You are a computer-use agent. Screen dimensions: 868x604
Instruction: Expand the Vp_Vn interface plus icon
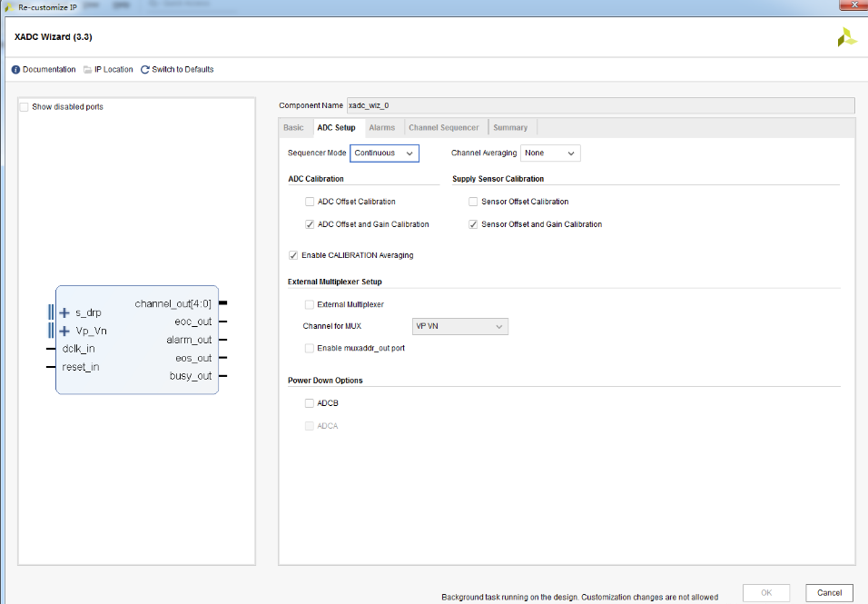[x=64, y=332]
